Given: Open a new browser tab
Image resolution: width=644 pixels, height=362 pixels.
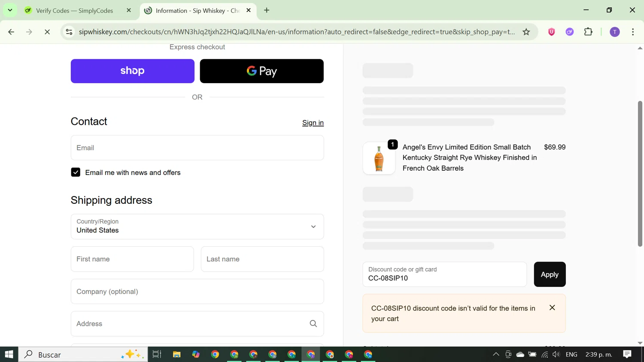Looking at the screenshot, I should point(267,10).
